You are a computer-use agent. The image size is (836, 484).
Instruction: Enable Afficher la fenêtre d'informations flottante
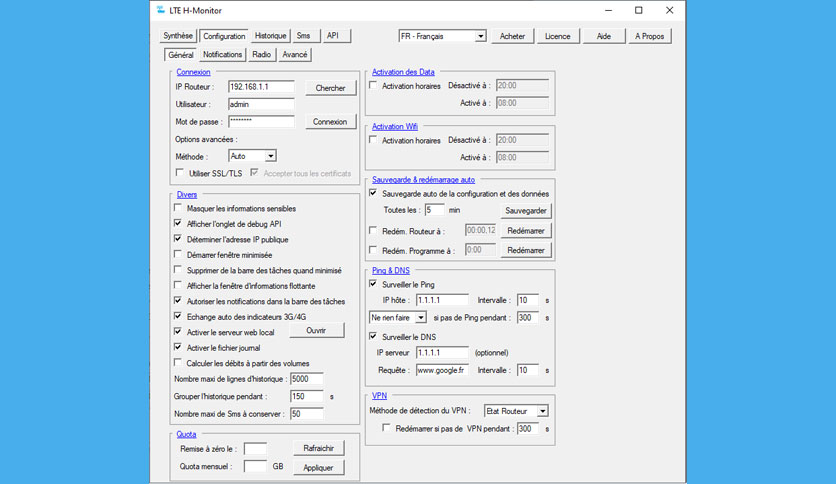coord(178,285)
